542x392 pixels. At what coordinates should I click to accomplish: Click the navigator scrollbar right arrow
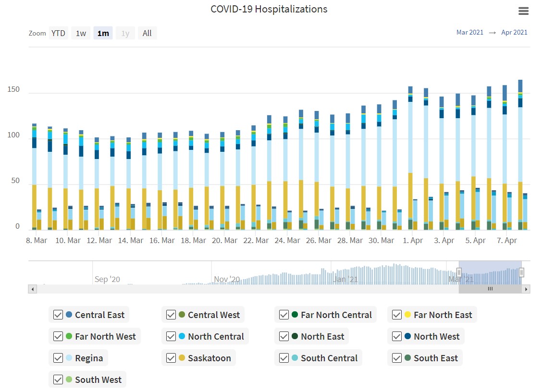(526, 289)
